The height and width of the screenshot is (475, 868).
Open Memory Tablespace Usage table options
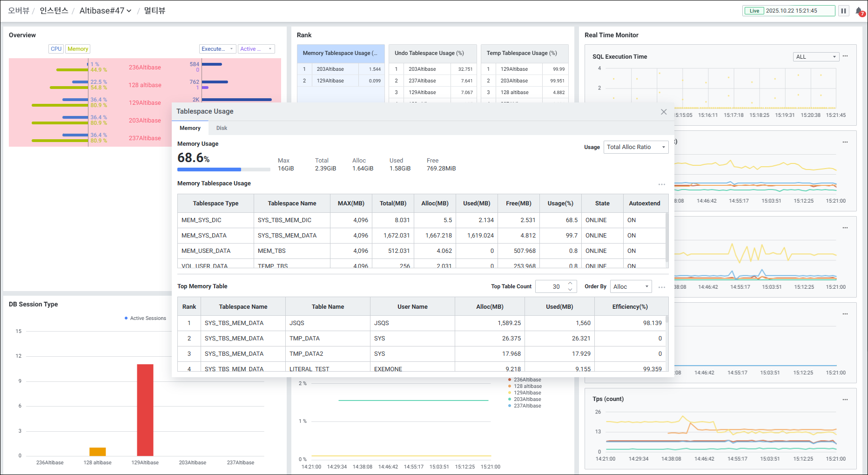(x=661, y=184)
